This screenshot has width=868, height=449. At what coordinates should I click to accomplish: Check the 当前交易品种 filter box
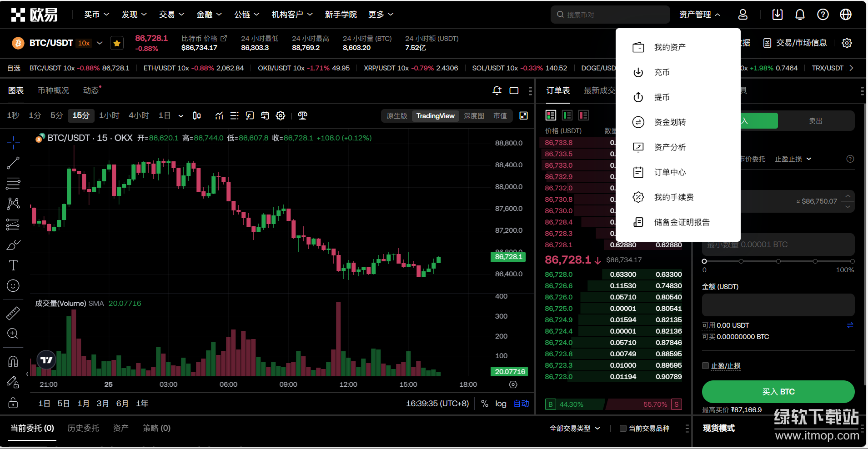623,428
